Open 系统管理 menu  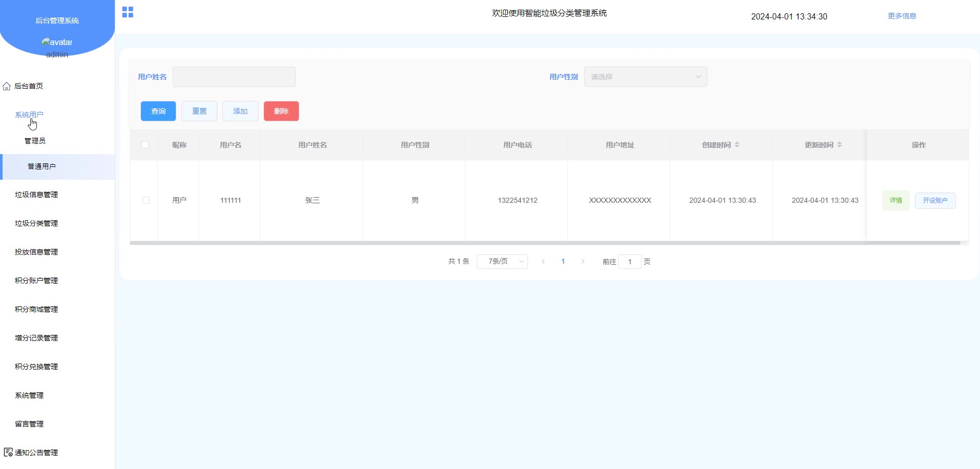tap(29, 395)
